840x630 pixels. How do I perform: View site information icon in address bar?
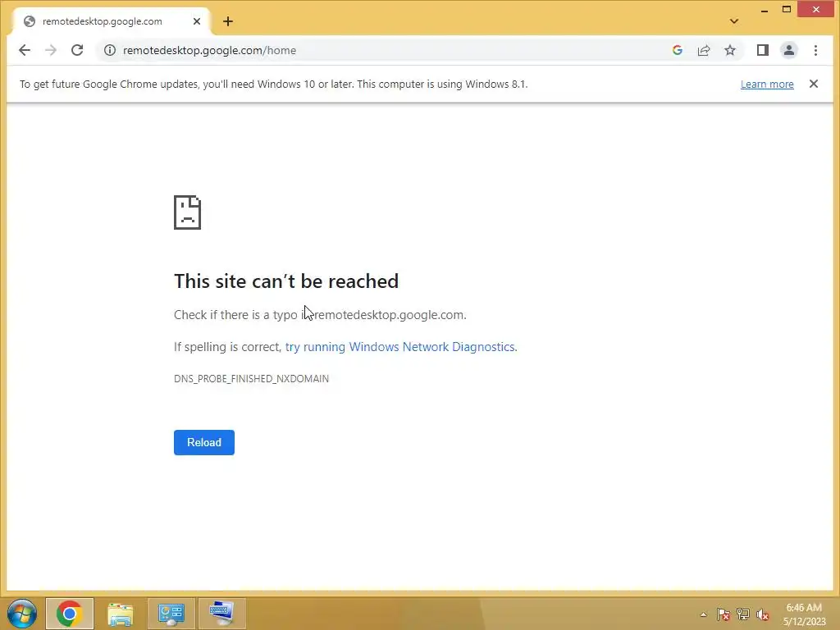[x=110, y=50]
